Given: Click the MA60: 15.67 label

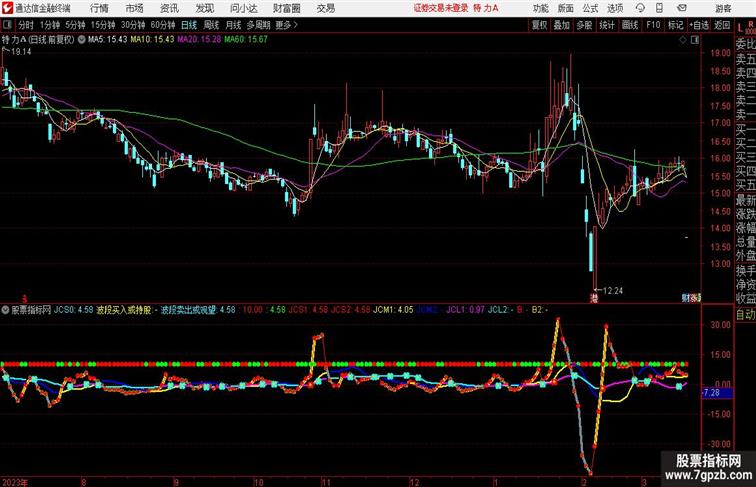Looking at the screenshot, I should tap(246, 40).
